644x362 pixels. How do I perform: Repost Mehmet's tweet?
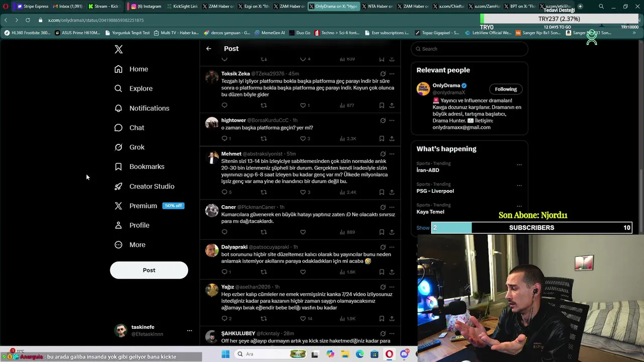point(264,192)
